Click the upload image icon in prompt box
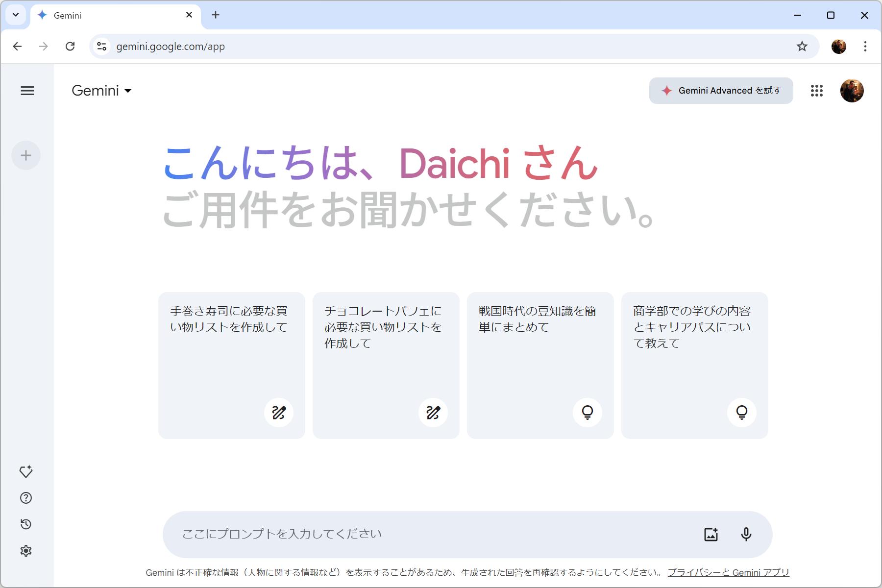 pos(711,534)
